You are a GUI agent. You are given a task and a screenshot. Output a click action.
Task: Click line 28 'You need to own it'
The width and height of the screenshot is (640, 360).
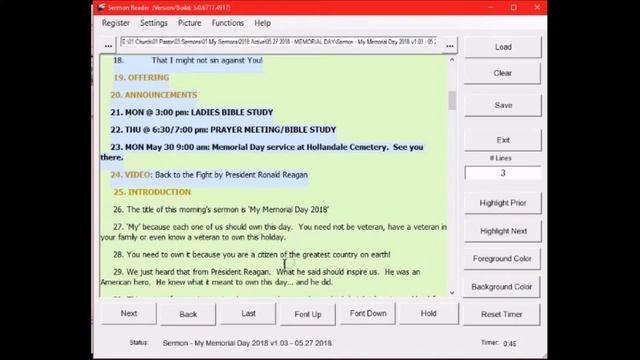(252, 255)
